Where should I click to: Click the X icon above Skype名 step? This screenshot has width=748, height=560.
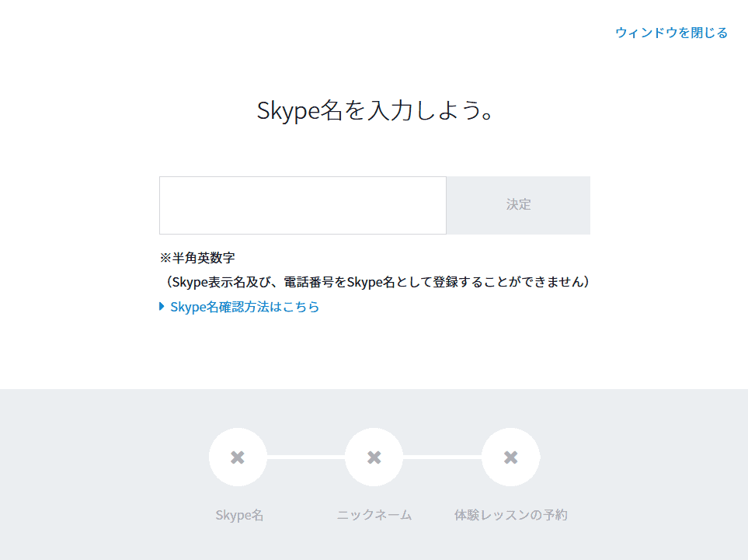pyautogui.click(x=238, y=457)
